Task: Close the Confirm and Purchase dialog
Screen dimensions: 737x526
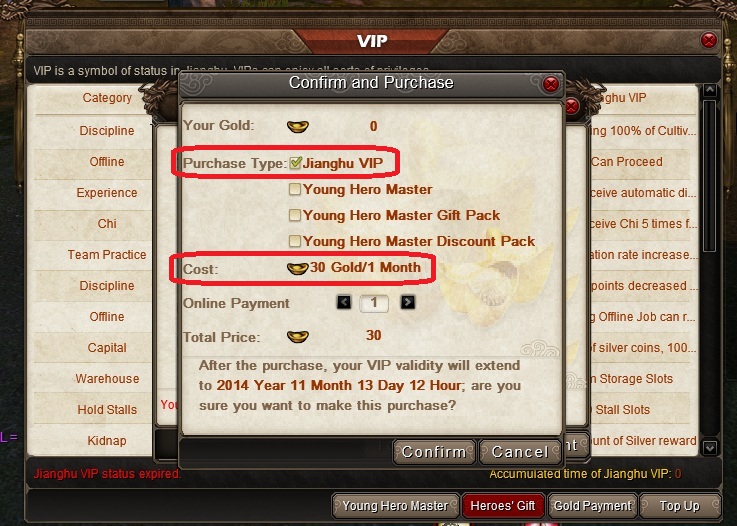Action: coord(550,84)
